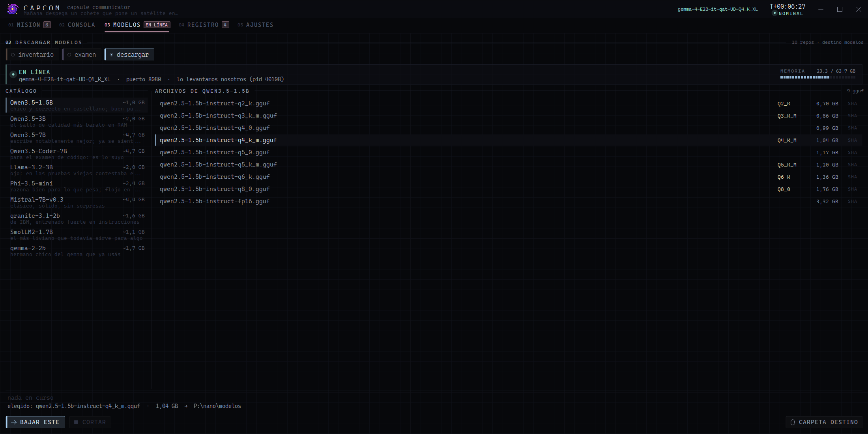Choose qwen2.5-1.5b-instruct-q2_k.gguf file
This screenshot has height=434, width=868.
(509, 103)
